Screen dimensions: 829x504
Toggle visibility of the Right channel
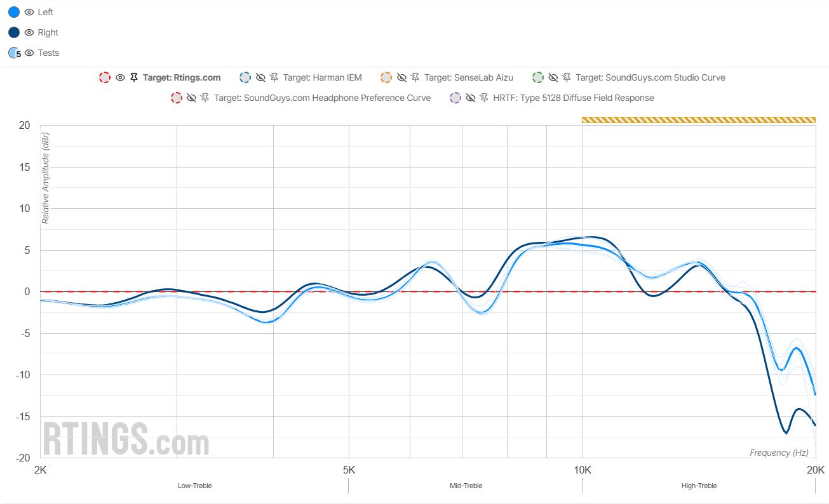[29, 32]
